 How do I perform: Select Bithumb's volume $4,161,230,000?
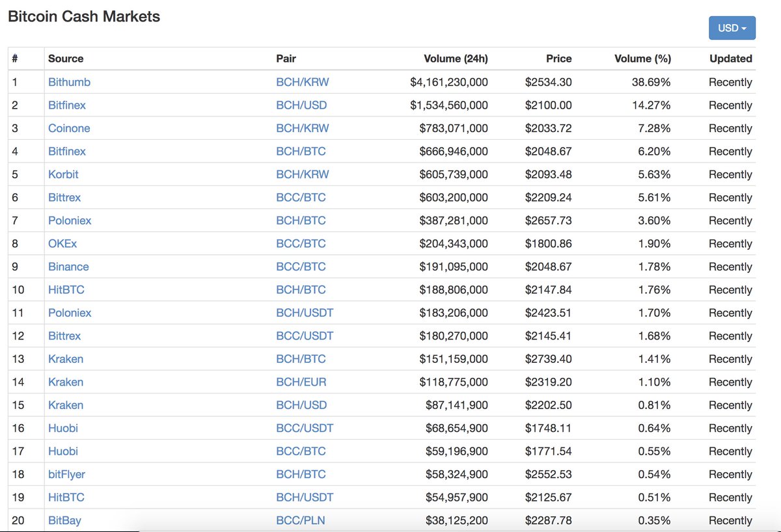click(x=449, y=82)
